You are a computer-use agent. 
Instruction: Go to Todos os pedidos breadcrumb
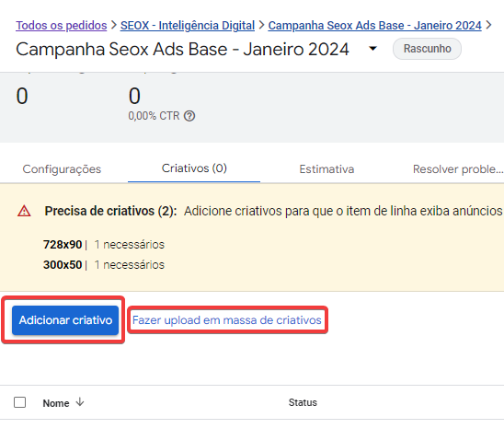(x=62, y=26)
